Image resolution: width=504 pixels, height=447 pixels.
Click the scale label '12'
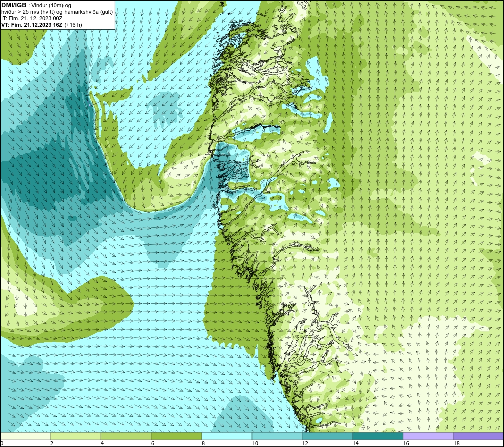coord(305,444)
